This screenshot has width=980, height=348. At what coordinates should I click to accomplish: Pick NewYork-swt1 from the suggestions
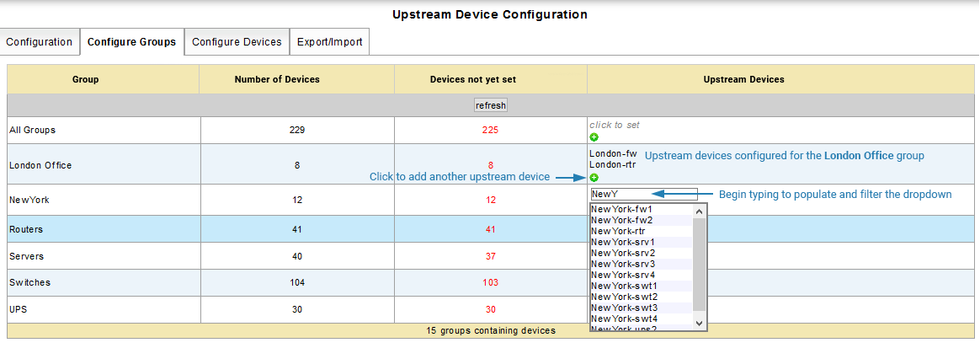click(624, 286)
